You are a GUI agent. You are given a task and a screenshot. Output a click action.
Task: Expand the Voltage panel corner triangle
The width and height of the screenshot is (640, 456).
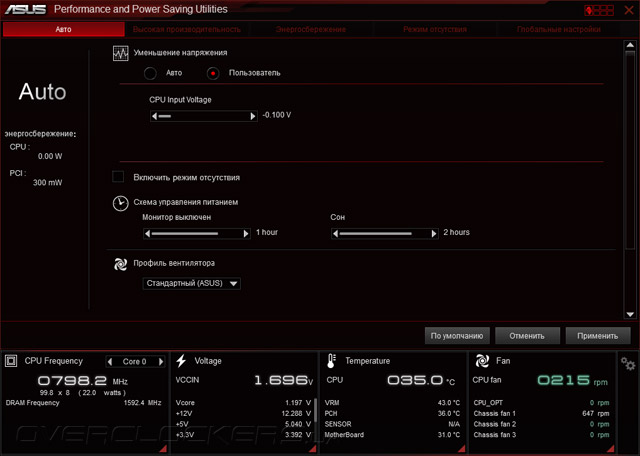[x=312, y=449]
